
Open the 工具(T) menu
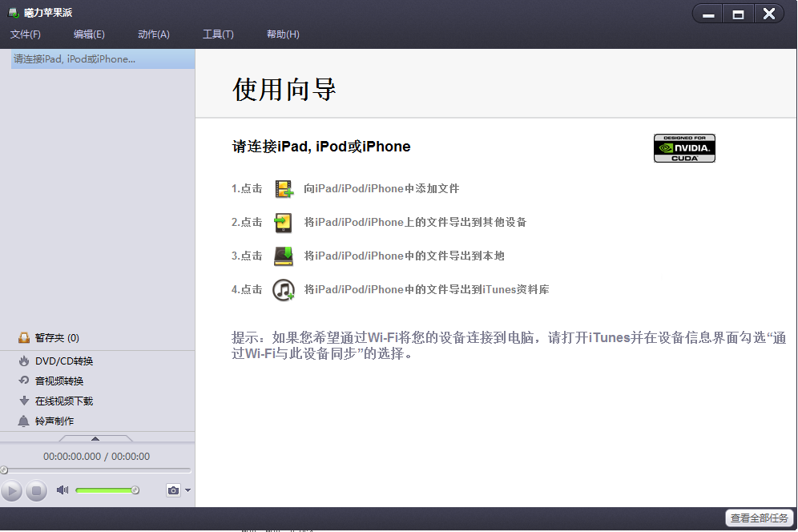pos(219,34)
